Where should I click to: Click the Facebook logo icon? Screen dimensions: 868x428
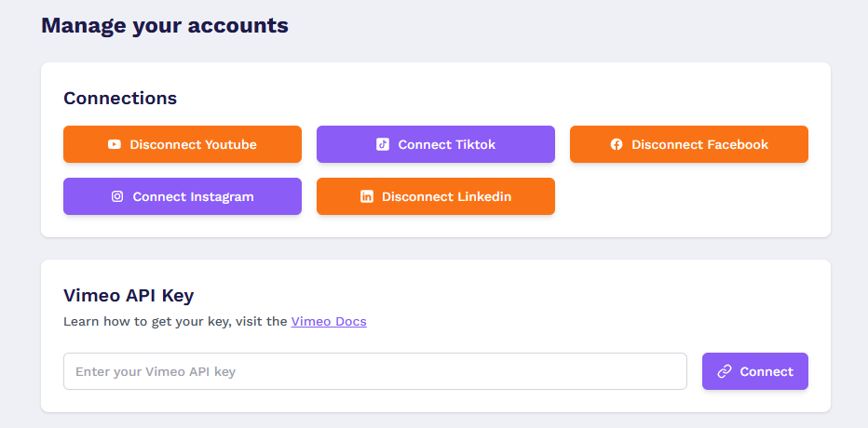(x=617, y=144)
